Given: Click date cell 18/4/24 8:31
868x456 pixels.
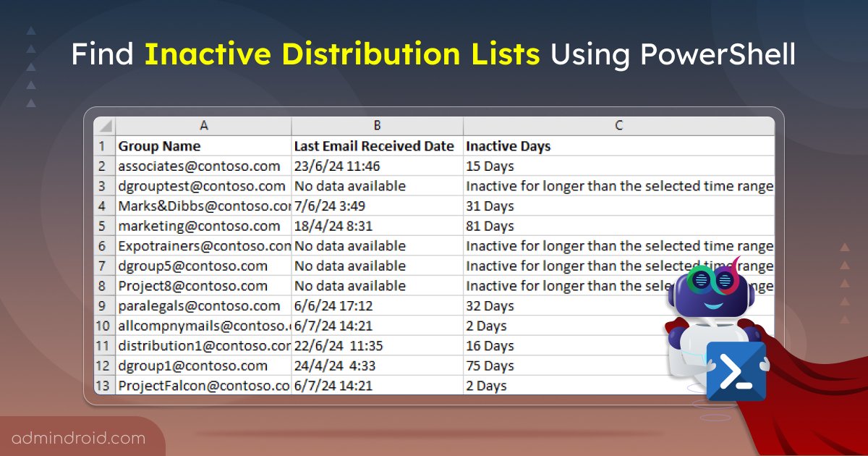Looking at the screenshot, I should [x=378, y=226].
